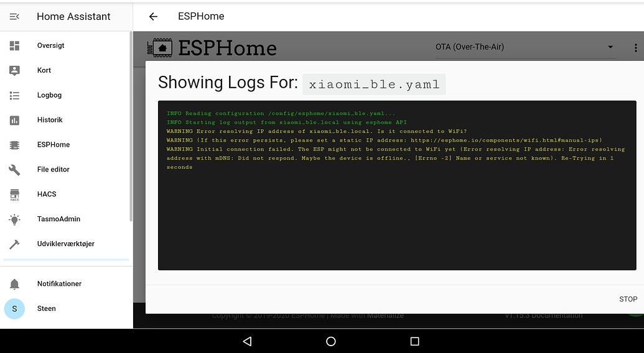Select the Oversigt menu item
This screenshot has width=644, height=353.
(x=66, y=45)
